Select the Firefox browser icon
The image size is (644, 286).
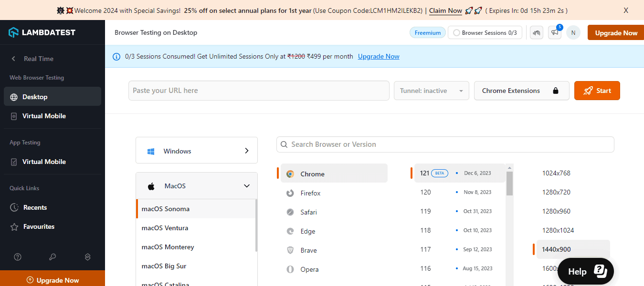(x=290, y=193)
